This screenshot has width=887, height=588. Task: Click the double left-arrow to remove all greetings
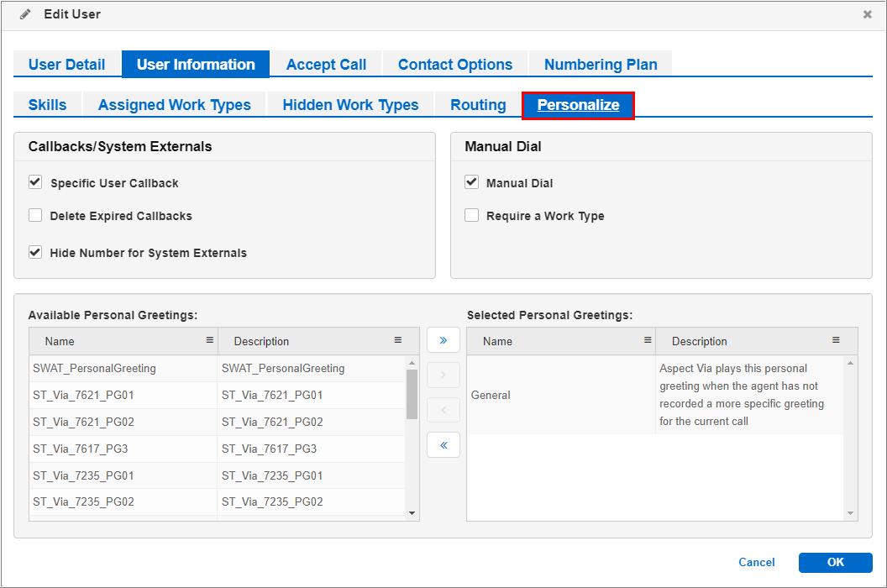[x=443, y=444]
